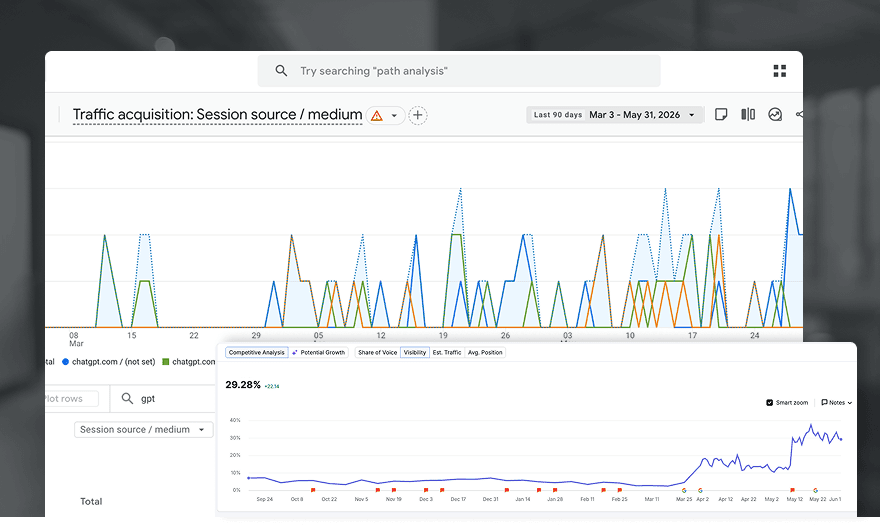Screen dimensions: 880x526
Task: Switch to the 'Visibility' metric tab
Action: point(415,353)
